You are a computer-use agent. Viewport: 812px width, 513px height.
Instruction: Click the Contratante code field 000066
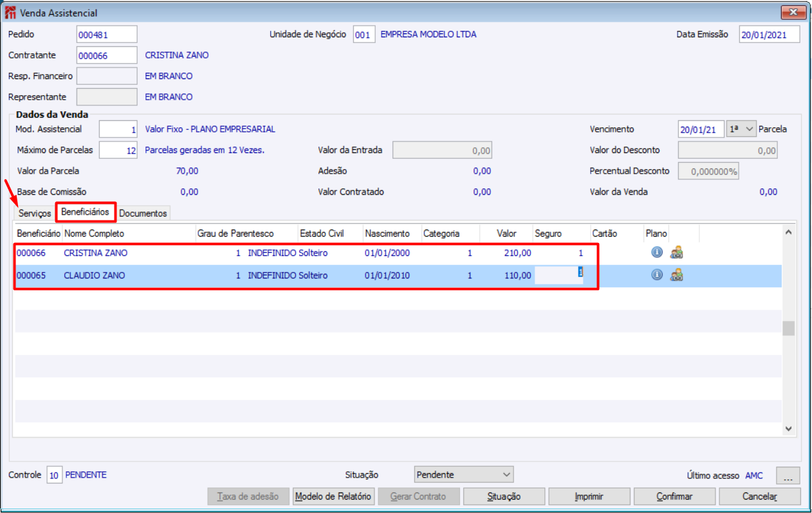pos(107,55)
